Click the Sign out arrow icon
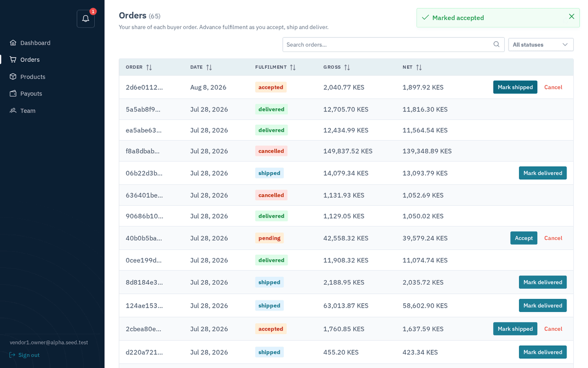Image resolution: width=588 pixels, height=368 pixels. (12, 355)
